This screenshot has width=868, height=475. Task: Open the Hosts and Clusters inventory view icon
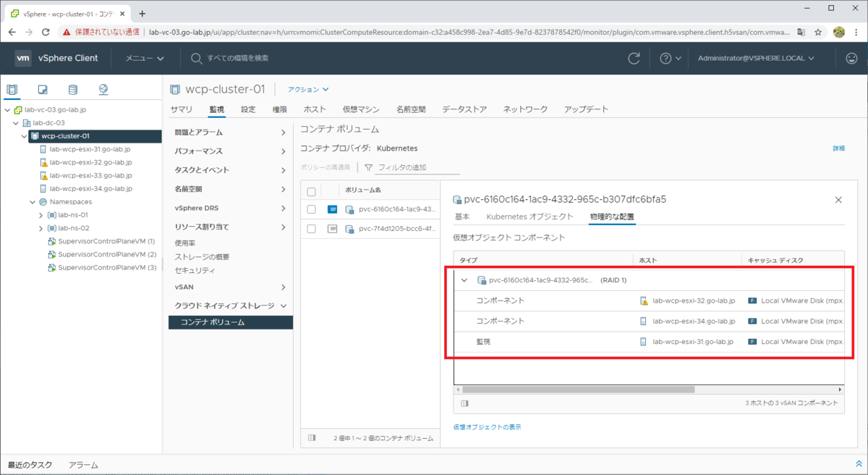click(12, 90)
